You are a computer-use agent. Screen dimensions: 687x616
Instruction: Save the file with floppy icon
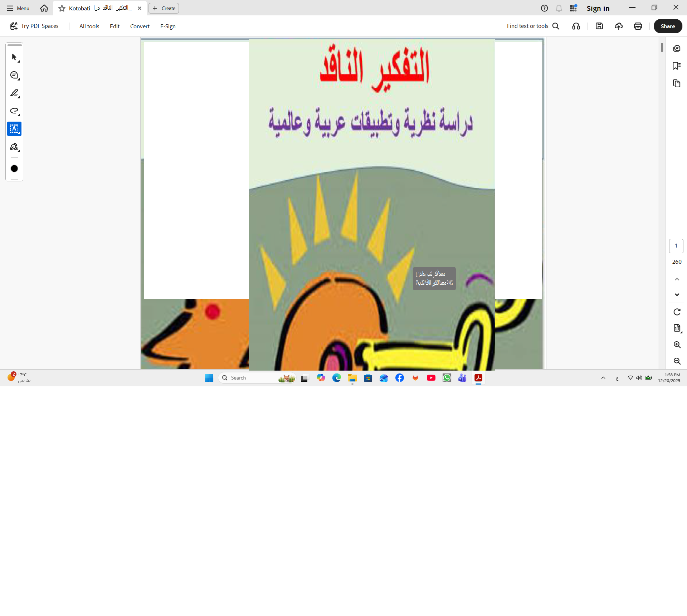(x=599, y=26)
